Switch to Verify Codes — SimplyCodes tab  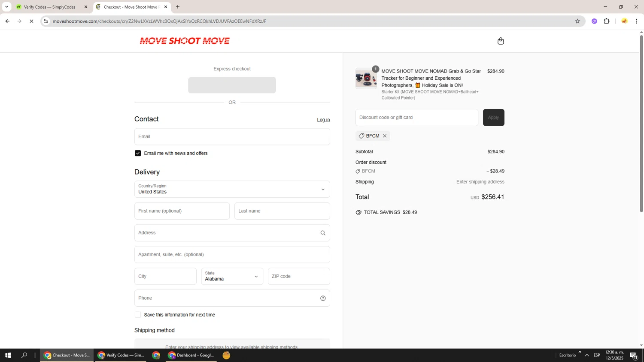coord(51,7)
